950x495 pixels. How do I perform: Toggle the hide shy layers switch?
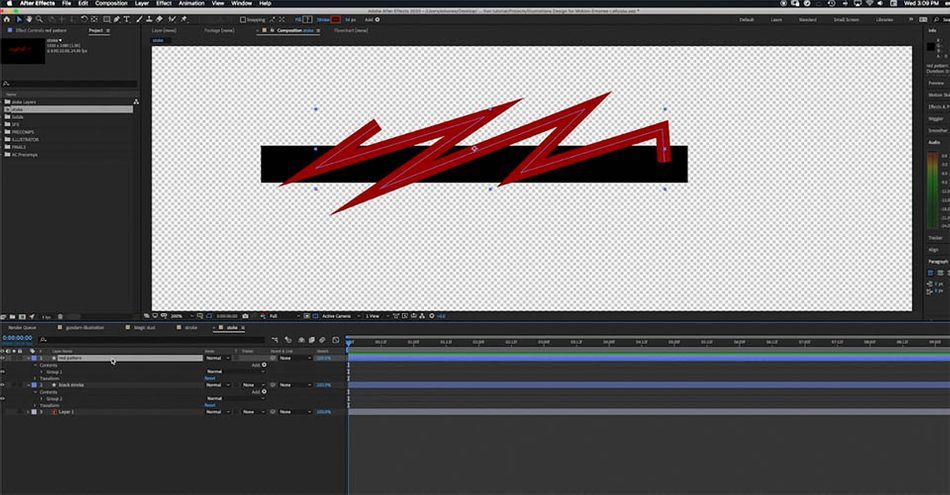(301, 340)
